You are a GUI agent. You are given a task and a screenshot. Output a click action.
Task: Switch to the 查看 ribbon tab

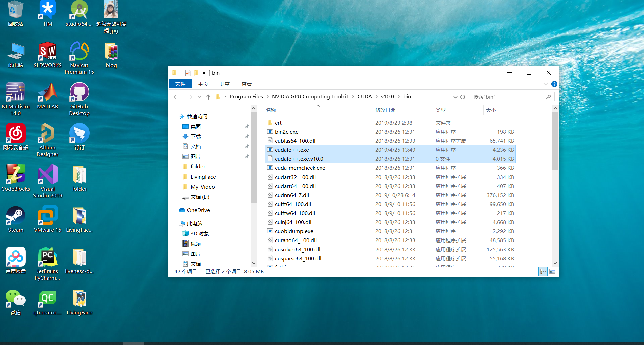coord(247,84)
